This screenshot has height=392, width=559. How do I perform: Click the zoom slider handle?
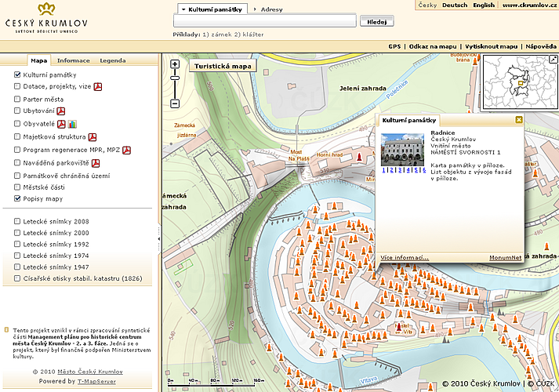point(175,78)
